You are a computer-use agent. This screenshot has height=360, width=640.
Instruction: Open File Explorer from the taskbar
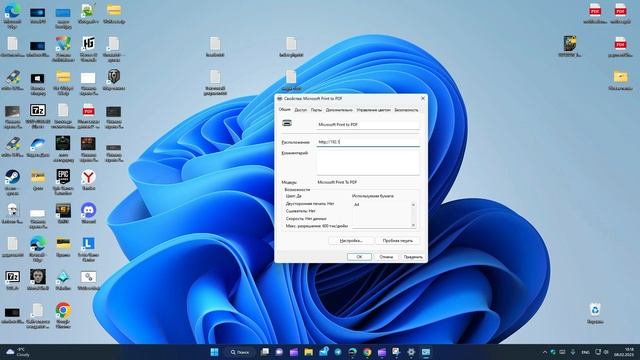(x=309, y=352)
